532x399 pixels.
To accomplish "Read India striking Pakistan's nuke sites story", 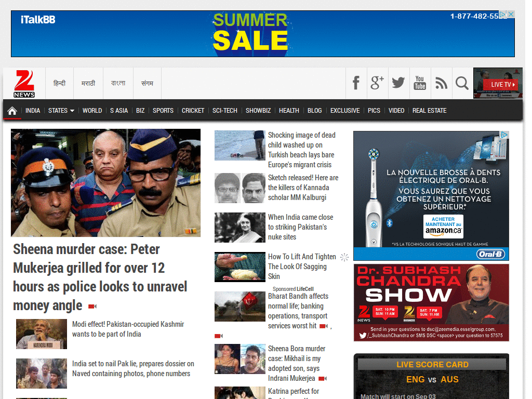I will [x=300, y=227].
